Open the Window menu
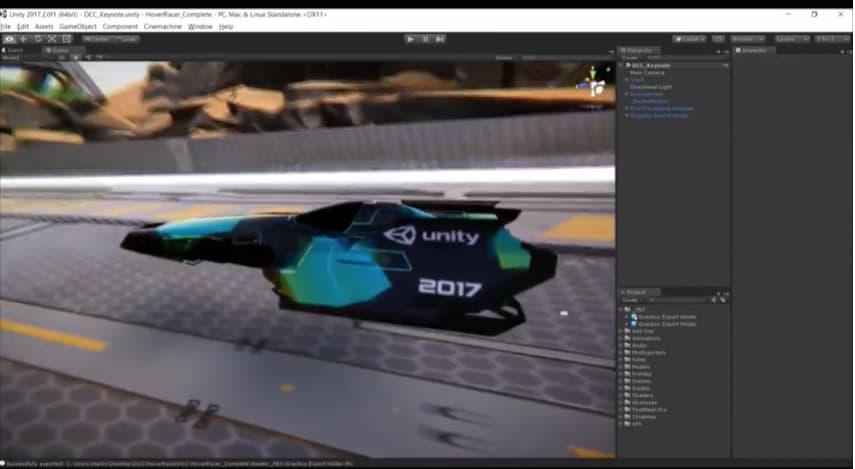This screenshot has height=469, width=855. [x=200, y=27]
